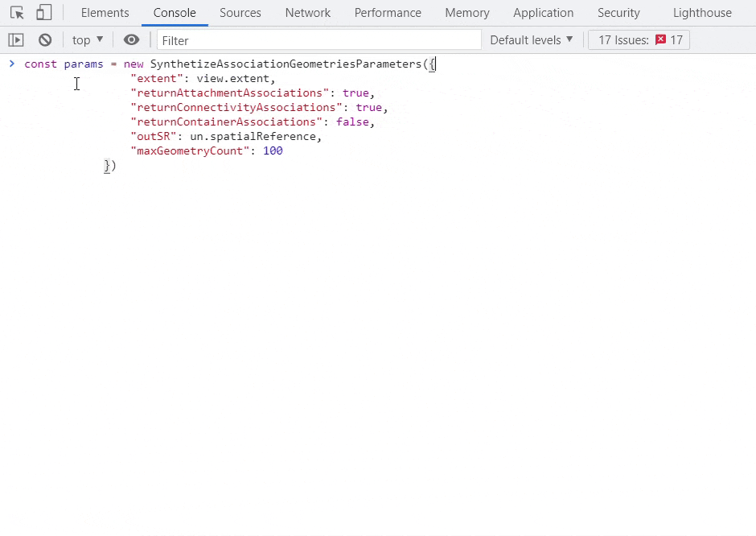Viewport: 756px width, 536px height.
Task: Click the false value in code
Action: pos(352,122)
